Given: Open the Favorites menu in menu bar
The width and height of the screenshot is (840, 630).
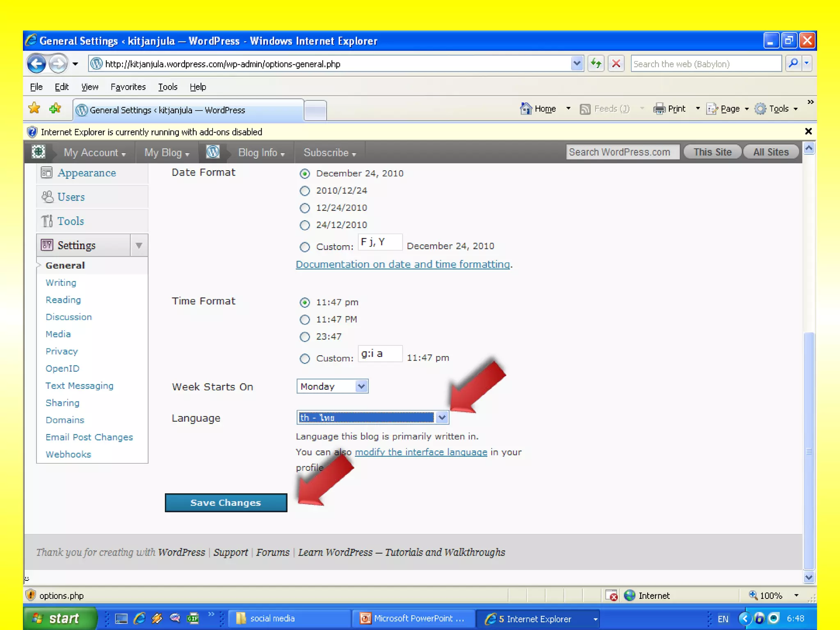Looking at the screenshot, I should 128,87.
